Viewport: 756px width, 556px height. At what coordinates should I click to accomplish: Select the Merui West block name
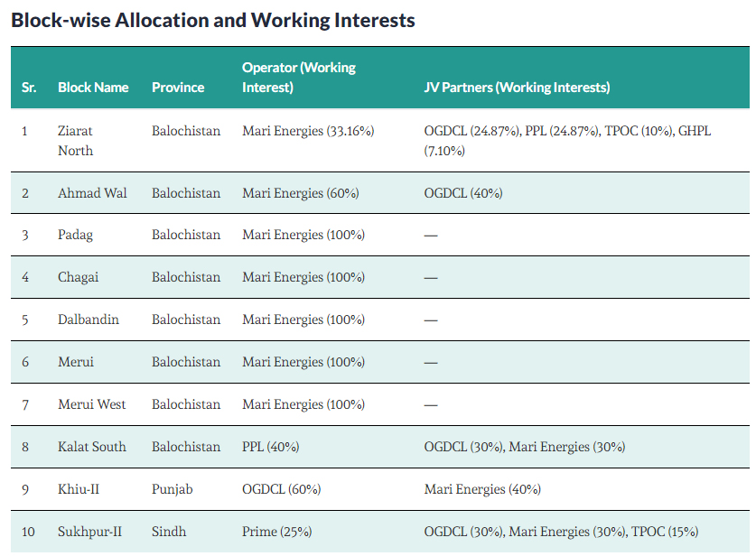click(92, 404)
